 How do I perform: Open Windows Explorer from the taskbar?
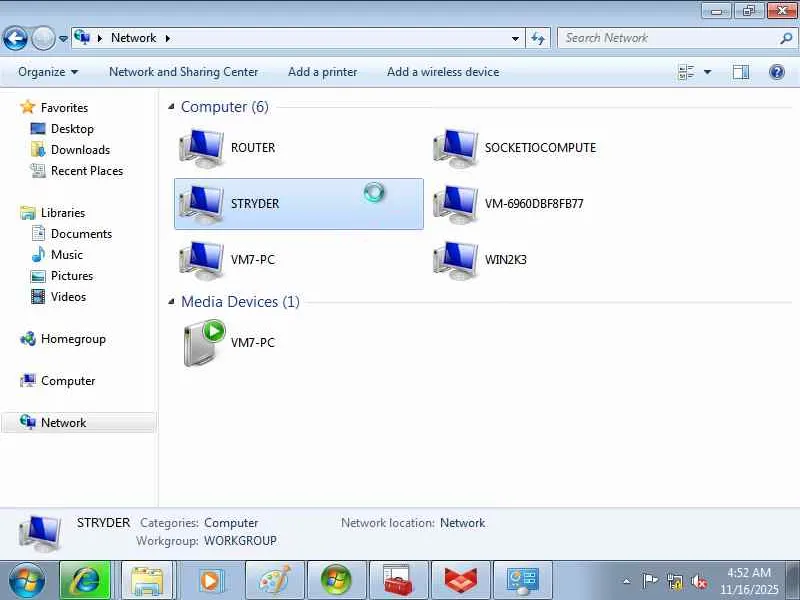[147, 581]
